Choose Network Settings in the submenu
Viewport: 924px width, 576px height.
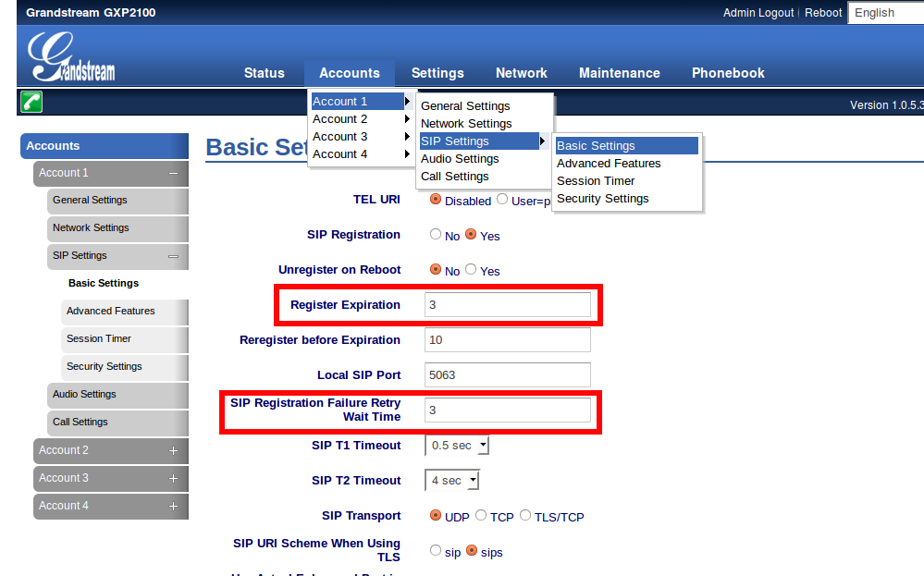[x=484, y=124]
